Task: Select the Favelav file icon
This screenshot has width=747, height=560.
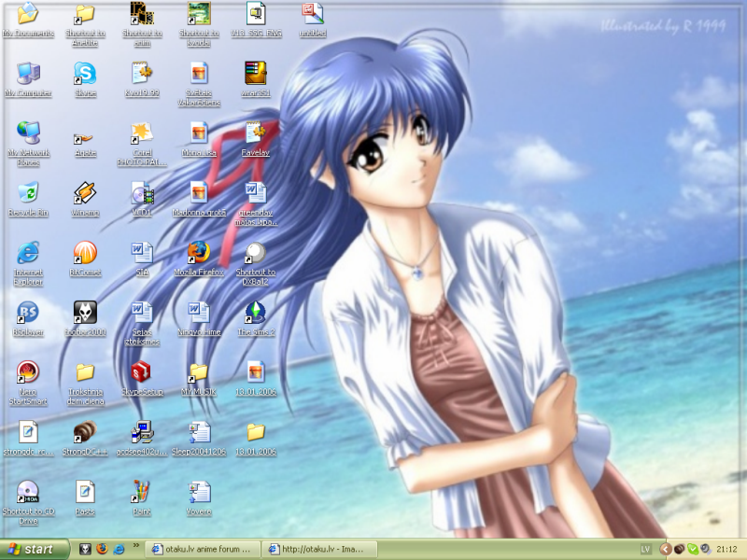Action: (256, 139)
